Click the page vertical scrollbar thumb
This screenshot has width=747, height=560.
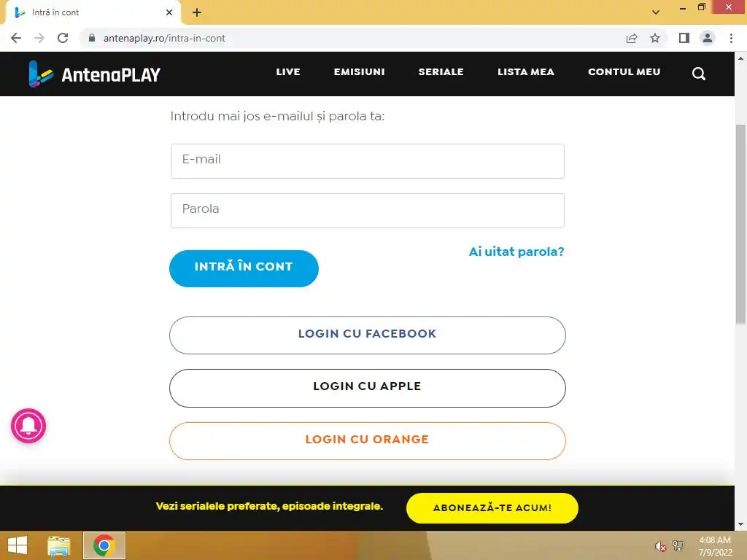pos(740,224)
